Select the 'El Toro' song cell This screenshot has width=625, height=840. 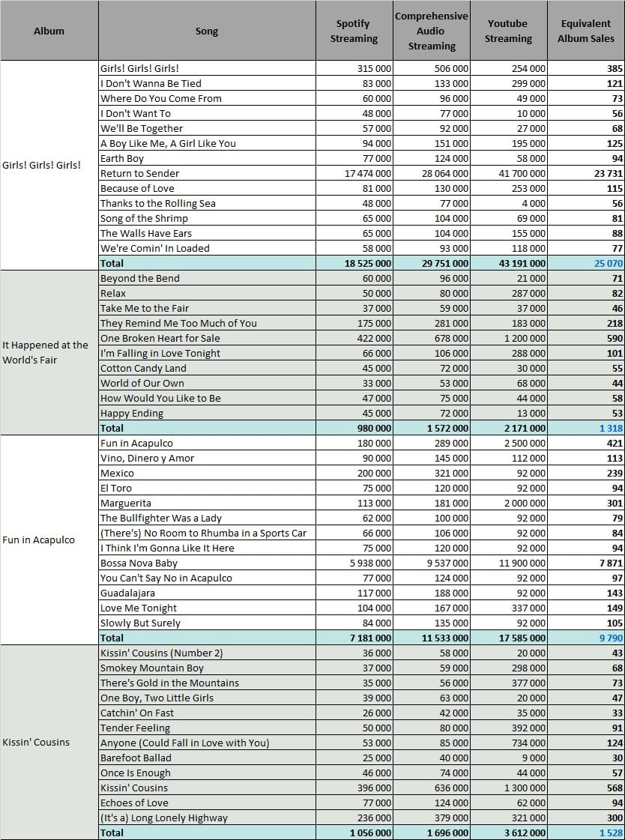point(207,488)
